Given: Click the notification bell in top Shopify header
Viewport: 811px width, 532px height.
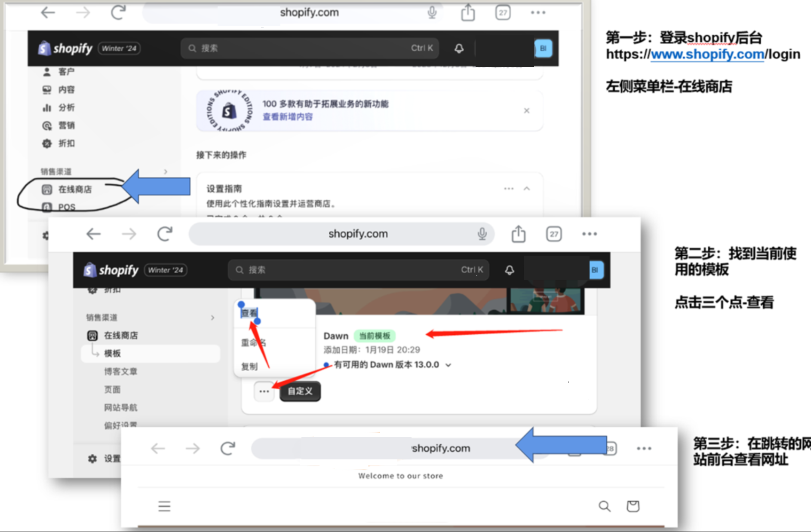Looking at the screenshot, I should tap(459, 48).
